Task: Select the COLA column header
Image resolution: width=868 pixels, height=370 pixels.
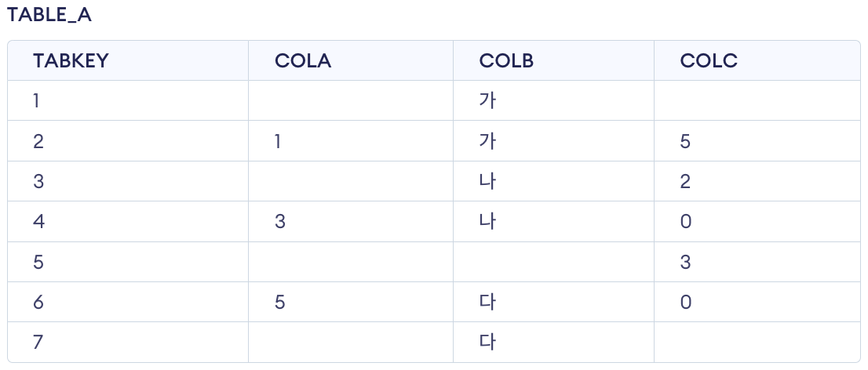Action: coord(303,61)
